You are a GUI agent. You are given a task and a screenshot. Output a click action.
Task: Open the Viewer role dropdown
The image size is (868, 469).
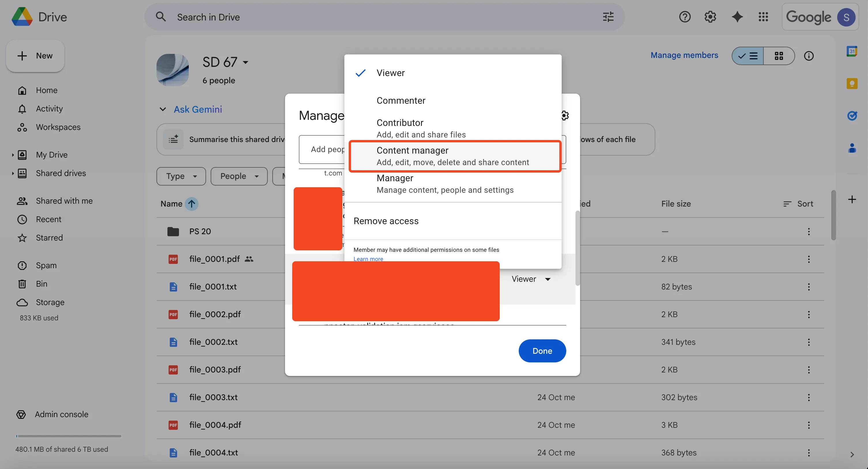coord(531,279)
